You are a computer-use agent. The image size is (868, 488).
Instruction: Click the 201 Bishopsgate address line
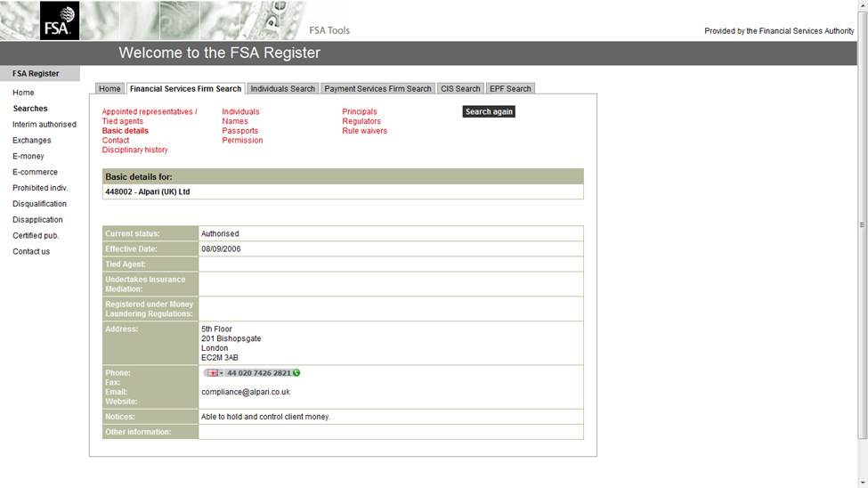click(x=231, y=338)
